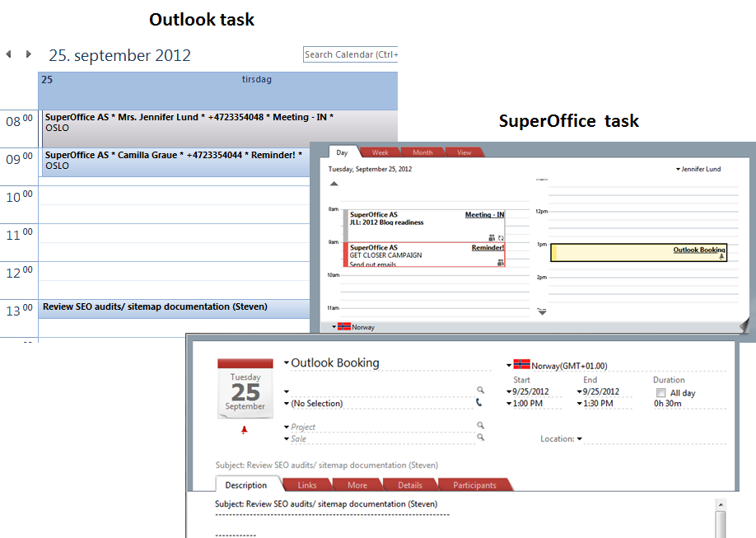Open Jennifer Lund meeting at 08:00 in Outlook
This screenshot has width=756, height=538.
[x=220, y=129]
